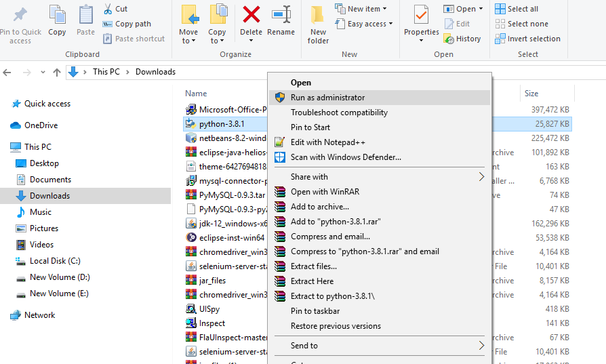
Task: Click Select none in the ribbon
Action: point(522,24)
